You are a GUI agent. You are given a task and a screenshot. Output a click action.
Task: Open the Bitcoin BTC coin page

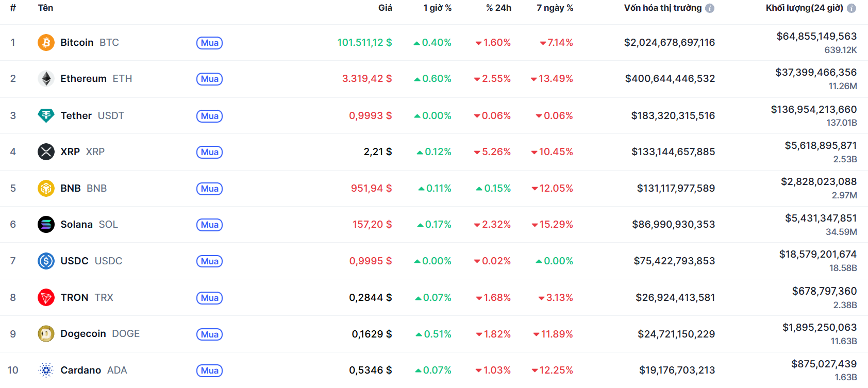[77, 42]
